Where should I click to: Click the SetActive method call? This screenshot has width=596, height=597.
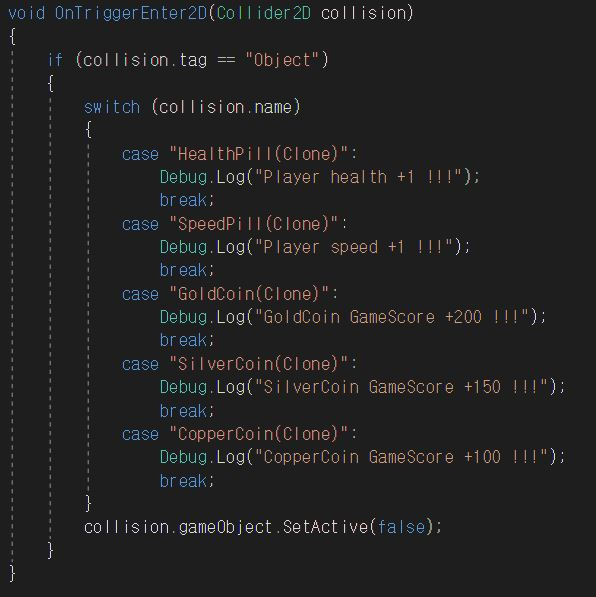(x=325, y=527)
